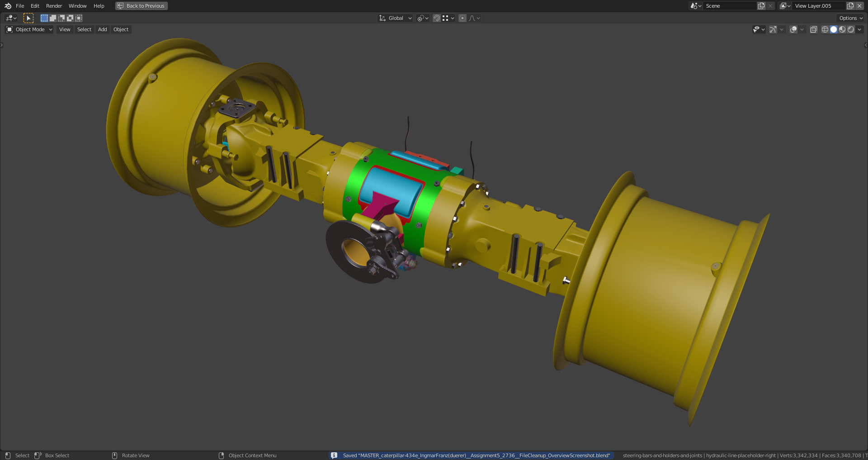Open the Object menu in viewport header
This screenshot has height=460, width=868.
coord(121,29)
